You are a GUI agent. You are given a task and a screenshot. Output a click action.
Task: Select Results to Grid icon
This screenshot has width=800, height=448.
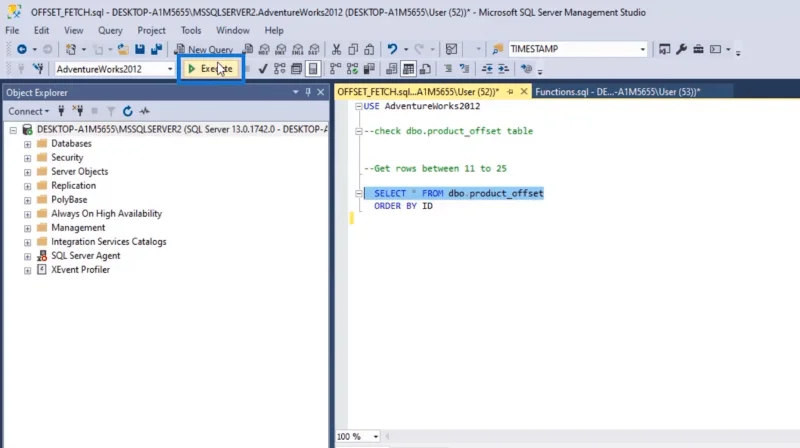408,69
